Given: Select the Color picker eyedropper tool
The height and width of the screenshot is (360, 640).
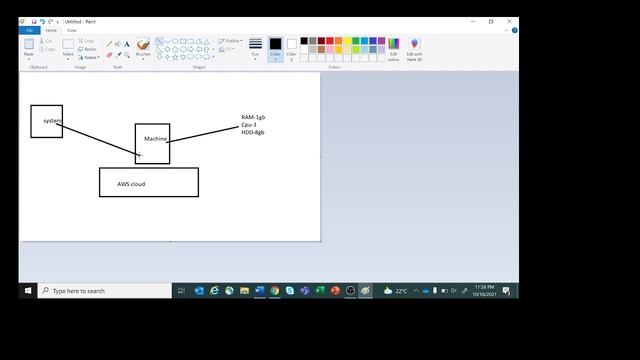Looking at the screenshot, I should [118, 55].
